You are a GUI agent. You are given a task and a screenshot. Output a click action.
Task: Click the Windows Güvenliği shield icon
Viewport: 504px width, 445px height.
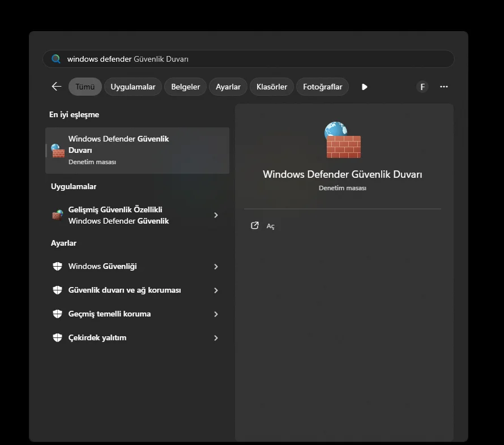[x=57, y=267]
